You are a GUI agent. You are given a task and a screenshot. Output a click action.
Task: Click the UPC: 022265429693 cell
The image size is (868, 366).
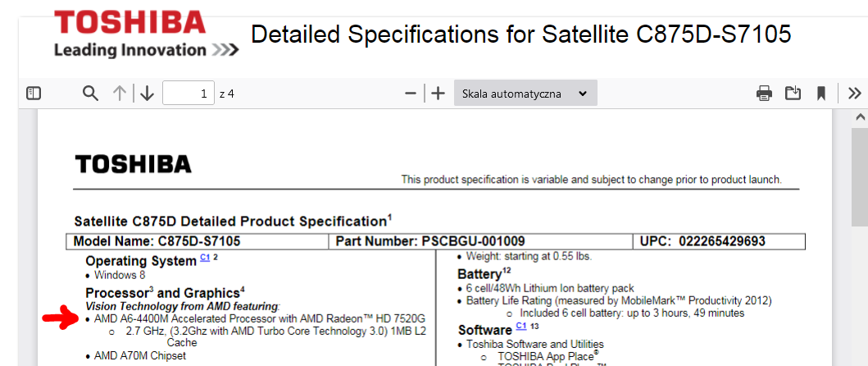720,241
